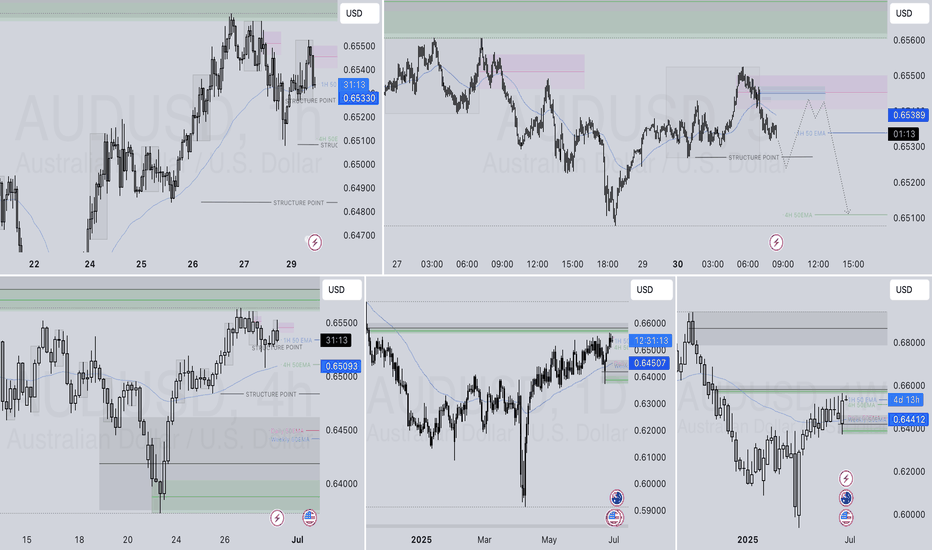Open the USD currency selector on the 5-minute chart
Viewport: 932px width, 550px height.
pos(909,13)
